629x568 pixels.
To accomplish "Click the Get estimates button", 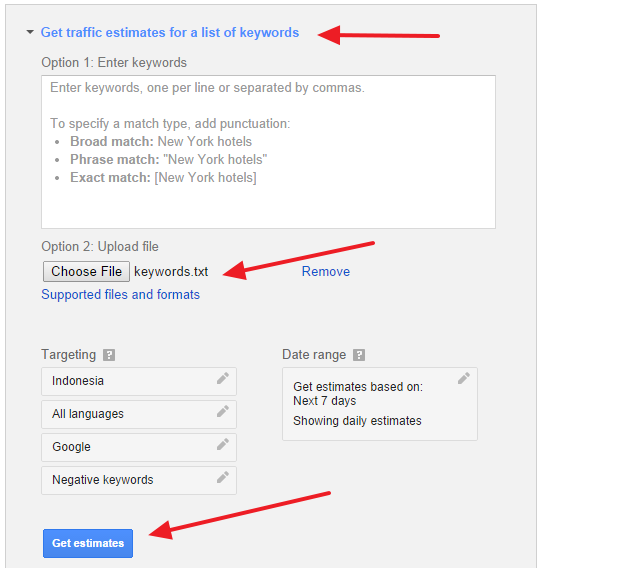I will pos(88,543).
